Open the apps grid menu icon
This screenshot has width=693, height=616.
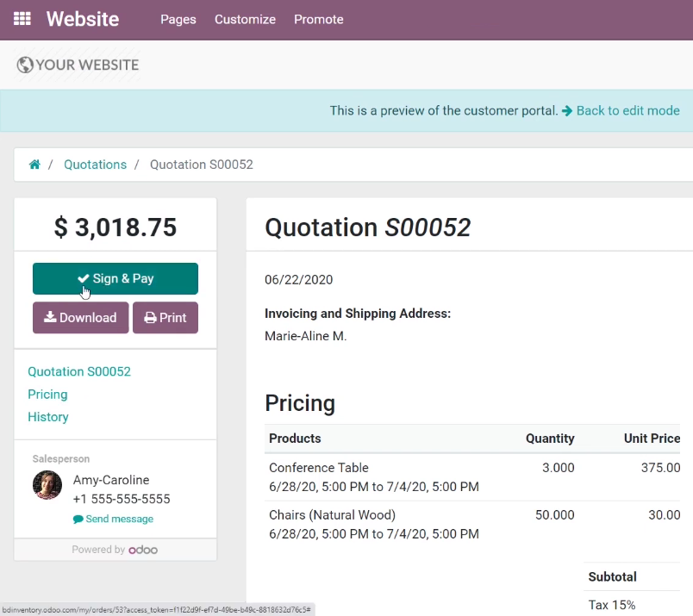22,19
